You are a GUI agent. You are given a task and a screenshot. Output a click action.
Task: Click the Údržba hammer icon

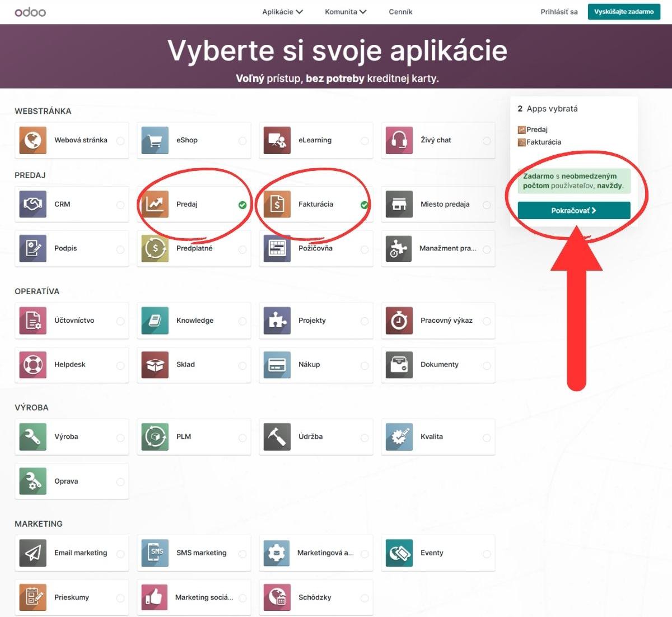(x=277, y=437)
